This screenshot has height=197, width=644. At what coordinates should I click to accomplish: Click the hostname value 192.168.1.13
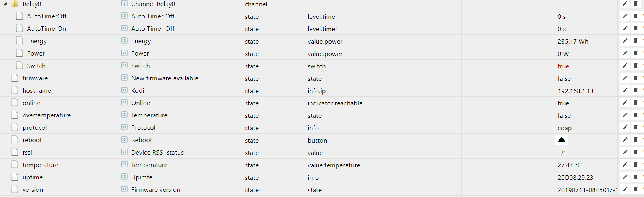(x=576, y=91)
